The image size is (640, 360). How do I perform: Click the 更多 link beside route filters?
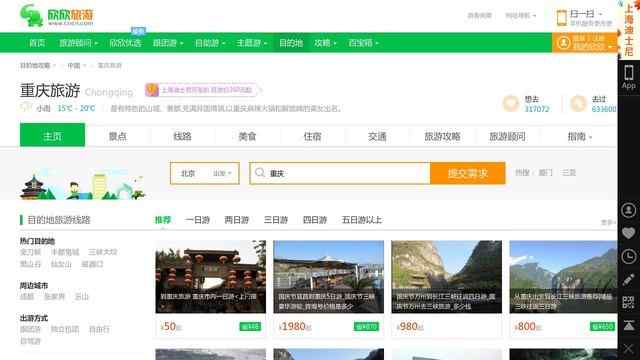click(x=608, y=222)
